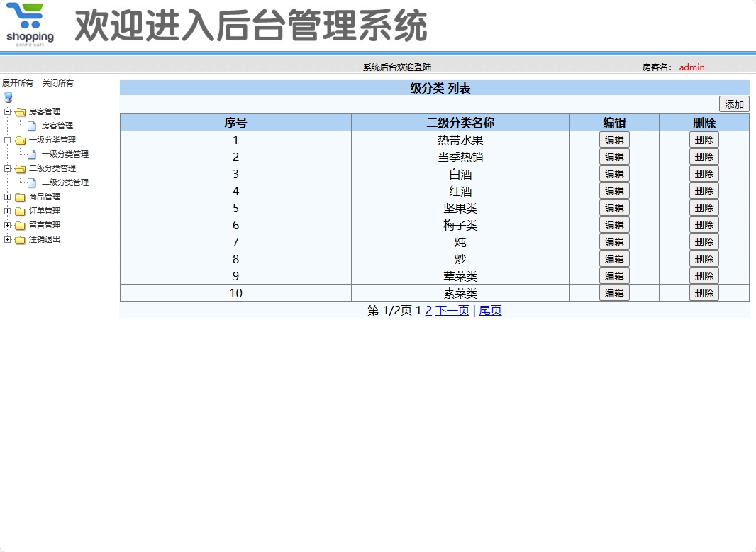Viewport: 756px width, 552px height.
Task: Click the 二级分类管理 child page icon
Action: (32, 183)
